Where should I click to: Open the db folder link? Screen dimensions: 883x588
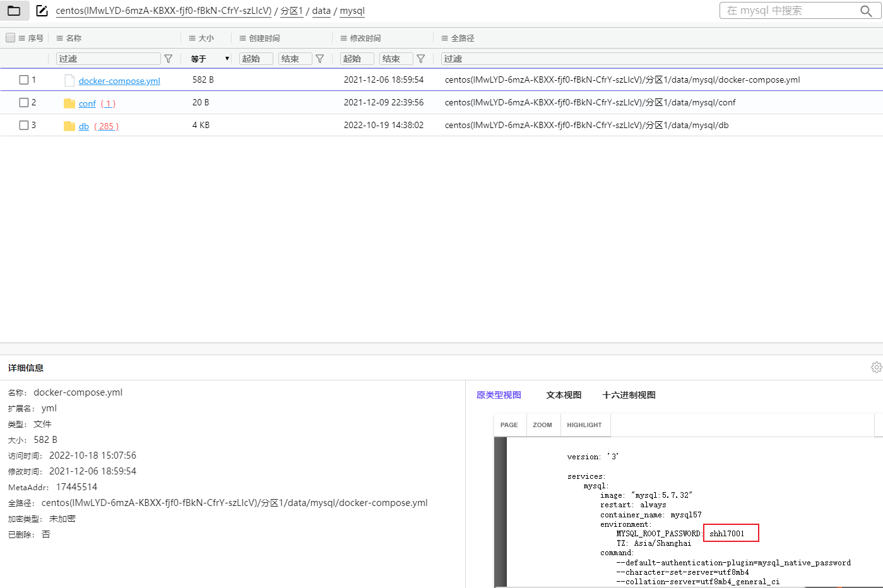click(x=83, y=126)
